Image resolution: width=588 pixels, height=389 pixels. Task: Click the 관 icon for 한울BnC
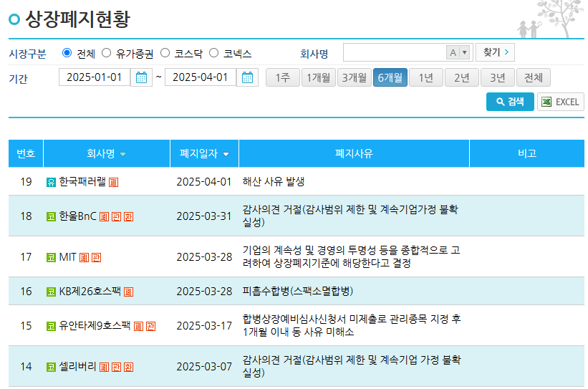(x=117, y=216)
